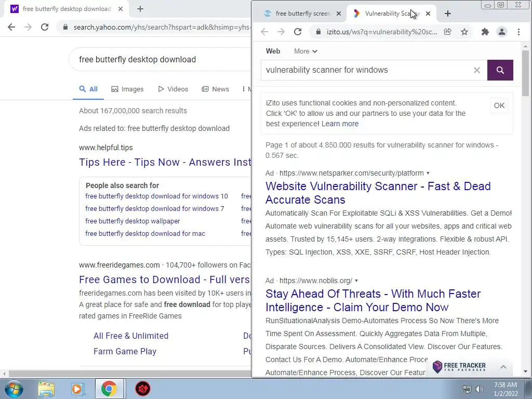The height and width of the screenshot is (399, 532).
Task: Open 'Stay Ahead Of Threats' ad headline
Action: [x=373, y=300]
